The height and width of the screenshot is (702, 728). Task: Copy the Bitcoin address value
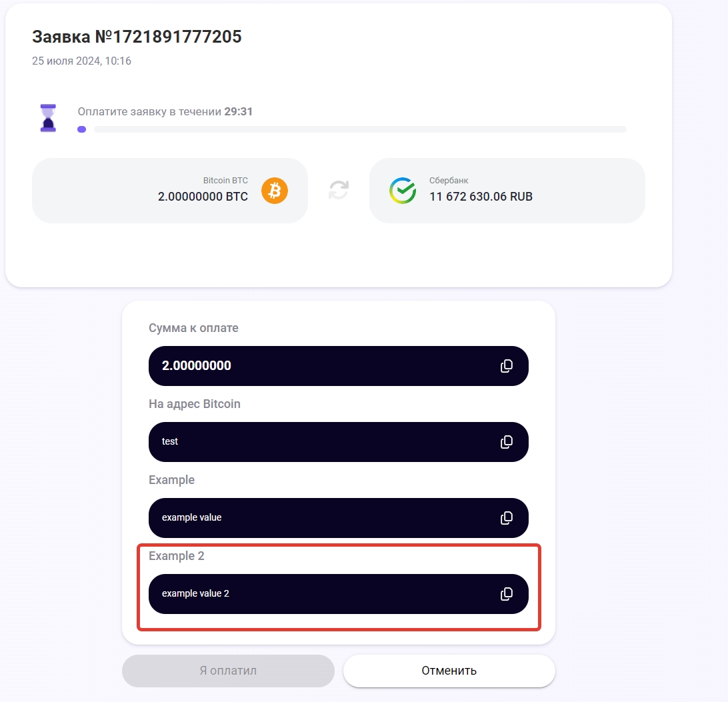pos(507,442)
